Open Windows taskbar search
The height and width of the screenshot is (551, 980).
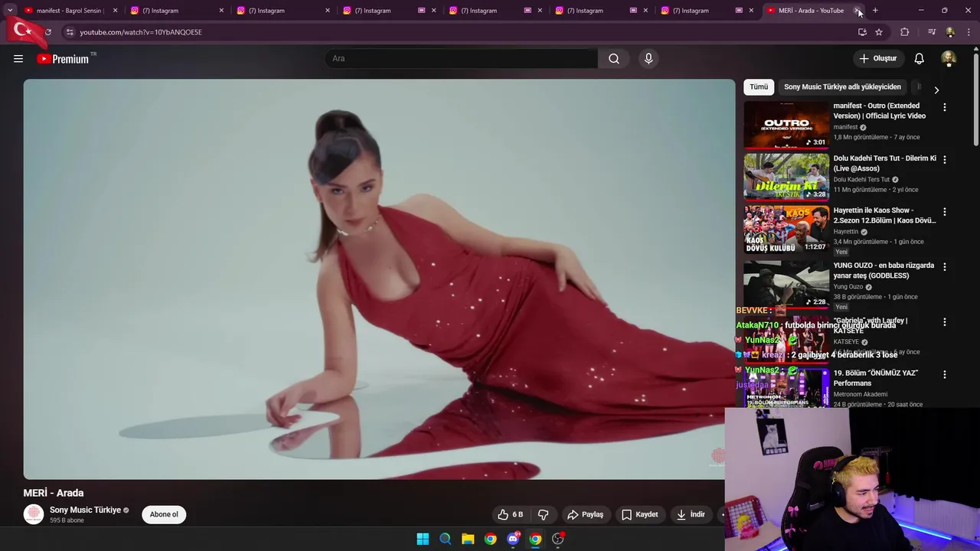tap(445, 539)
